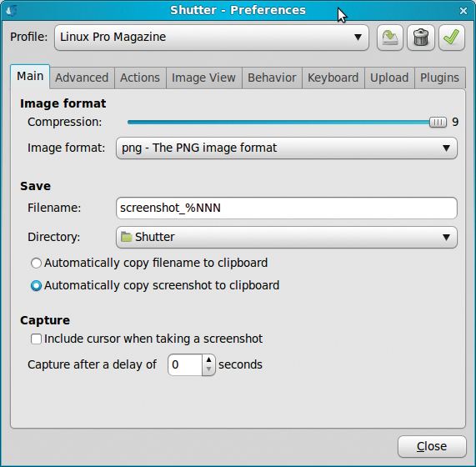Click the save profile icon
The image size is (476, 467).
coord(390,38)
